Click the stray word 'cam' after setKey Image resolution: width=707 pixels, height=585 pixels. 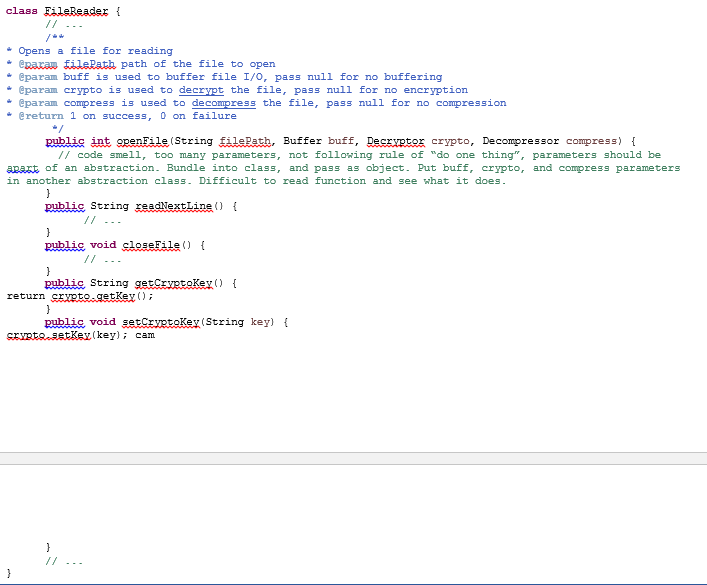145,335
